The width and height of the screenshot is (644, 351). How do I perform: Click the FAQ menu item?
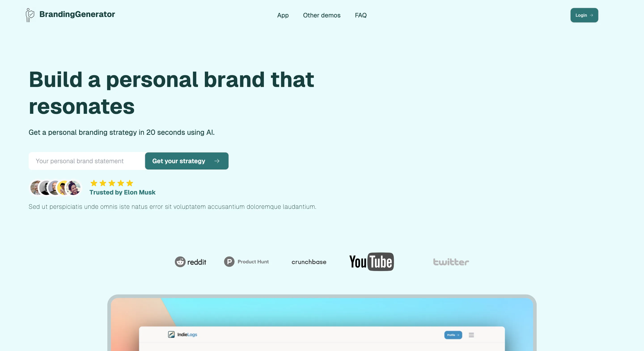pyautogui.click(x=360, y=15)
